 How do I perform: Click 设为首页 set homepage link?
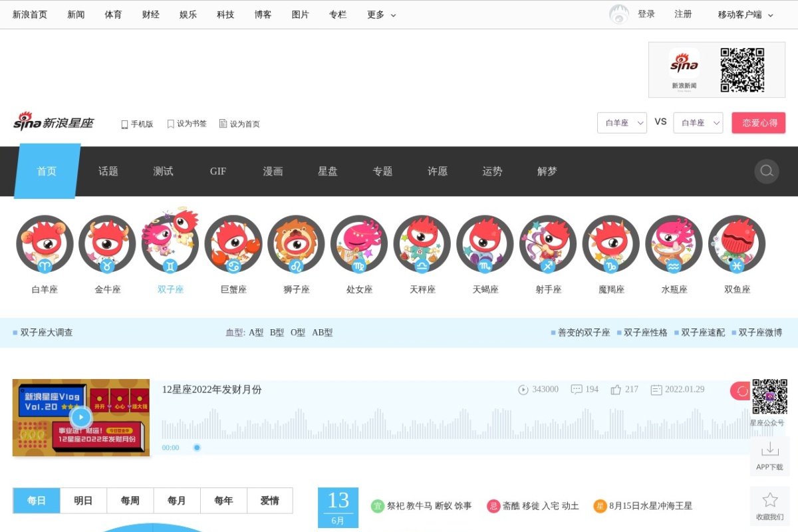coord(239,124)
